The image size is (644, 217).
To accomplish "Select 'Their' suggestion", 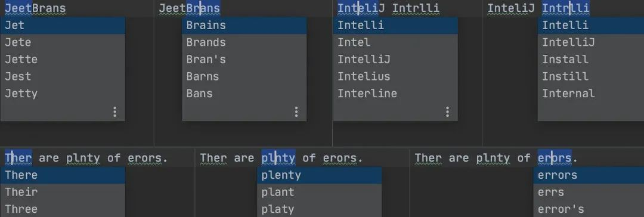I will click(63, 193).
